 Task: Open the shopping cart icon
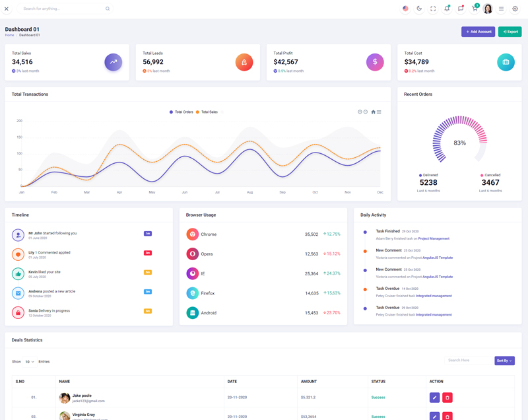tap(474, 9)
